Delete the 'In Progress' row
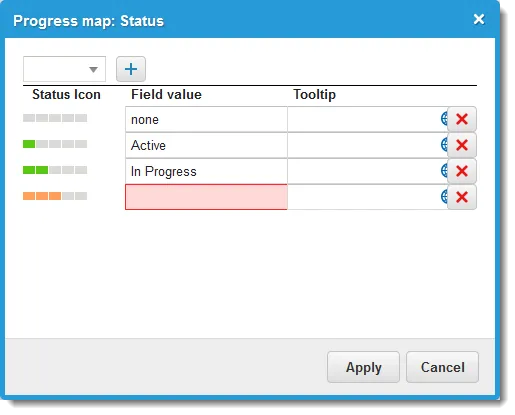The image size is (515, 415). click(462, 171)
